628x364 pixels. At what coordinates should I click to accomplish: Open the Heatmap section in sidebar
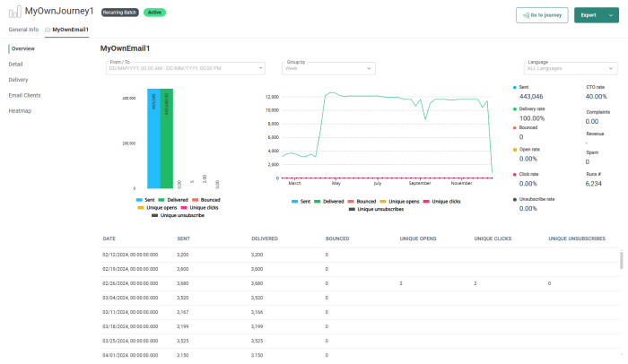pyautogui.click(x=20, y=110)
